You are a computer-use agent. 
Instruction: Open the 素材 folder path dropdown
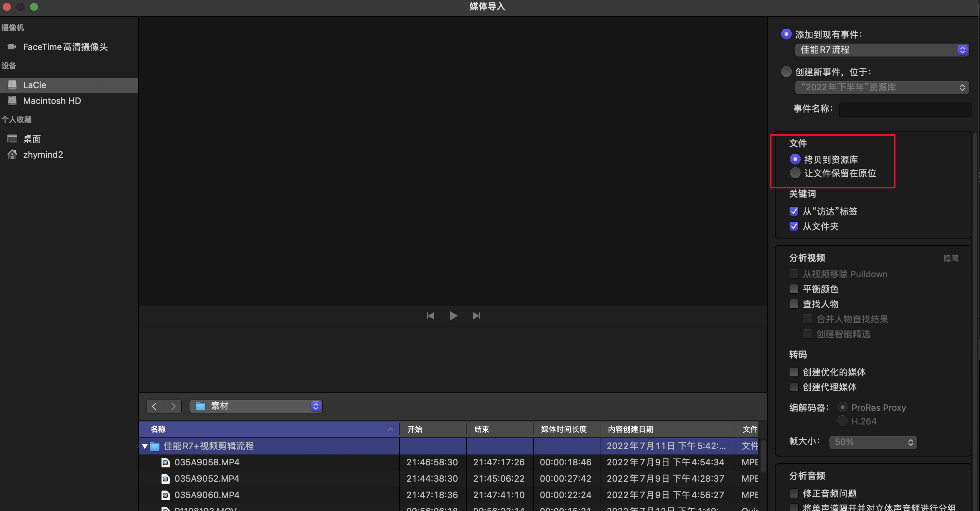click(x=256, y=406)
